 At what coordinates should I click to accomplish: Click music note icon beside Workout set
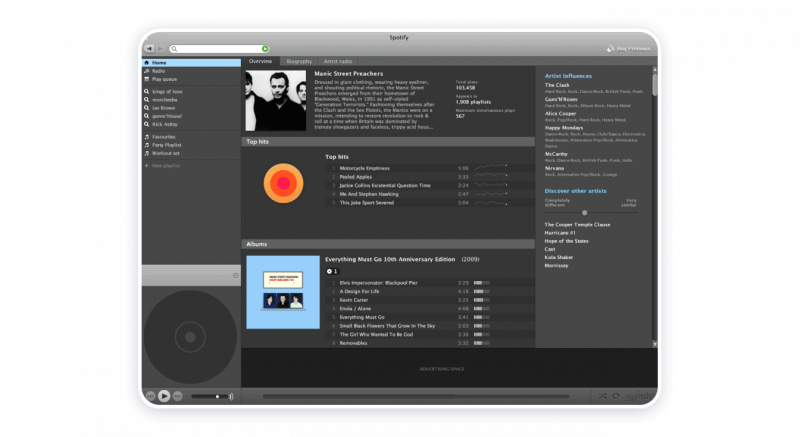tap(147, 153)
